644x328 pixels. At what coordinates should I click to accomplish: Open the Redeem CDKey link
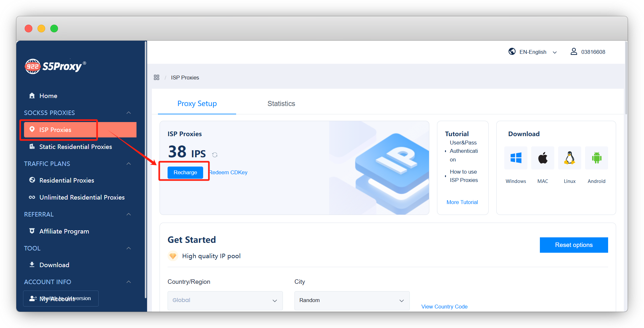click(228, 172)
